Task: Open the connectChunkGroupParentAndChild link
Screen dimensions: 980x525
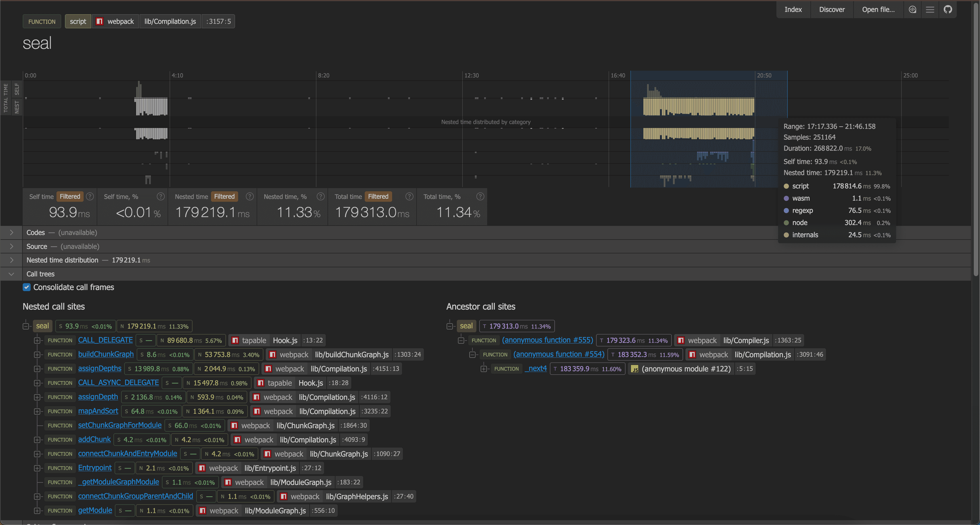Action: coord(136,496)
